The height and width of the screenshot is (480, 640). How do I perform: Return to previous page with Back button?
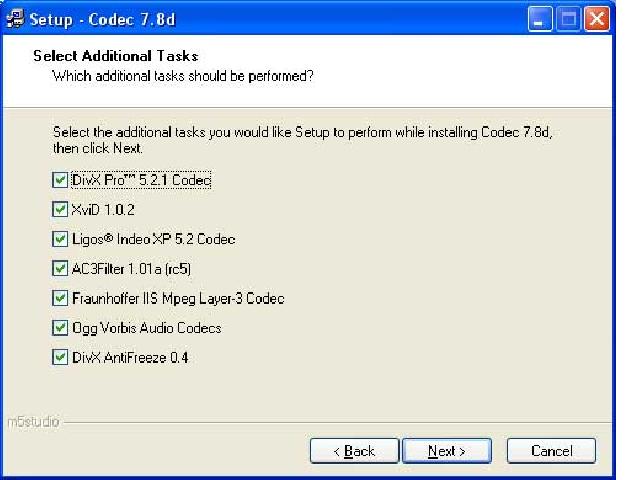354,451
